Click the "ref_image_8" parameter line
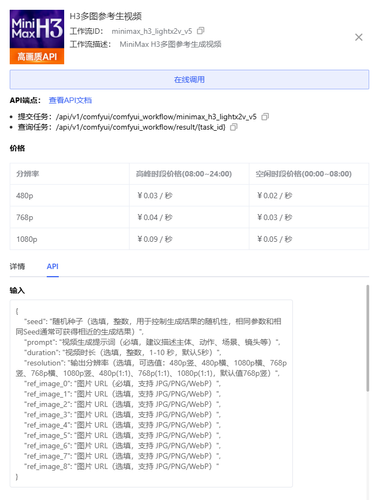Viewport: 380px width, 500px height. point(122,466)
